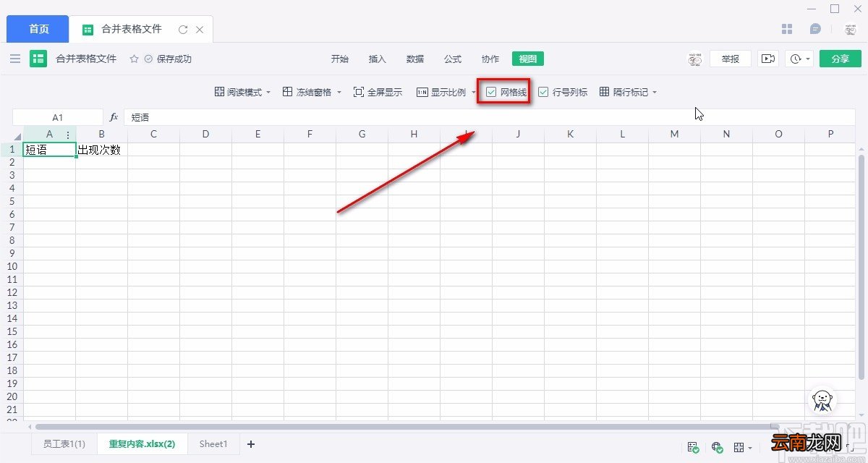Select row header 10

pos(12,266)
